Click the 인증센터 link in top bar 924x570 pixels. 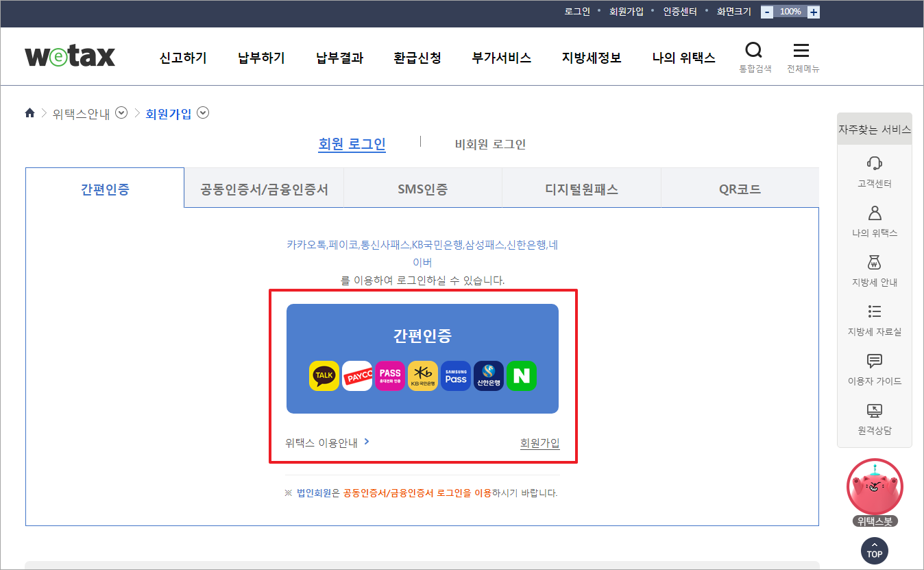pyautogui.click(x=680, y=12)
